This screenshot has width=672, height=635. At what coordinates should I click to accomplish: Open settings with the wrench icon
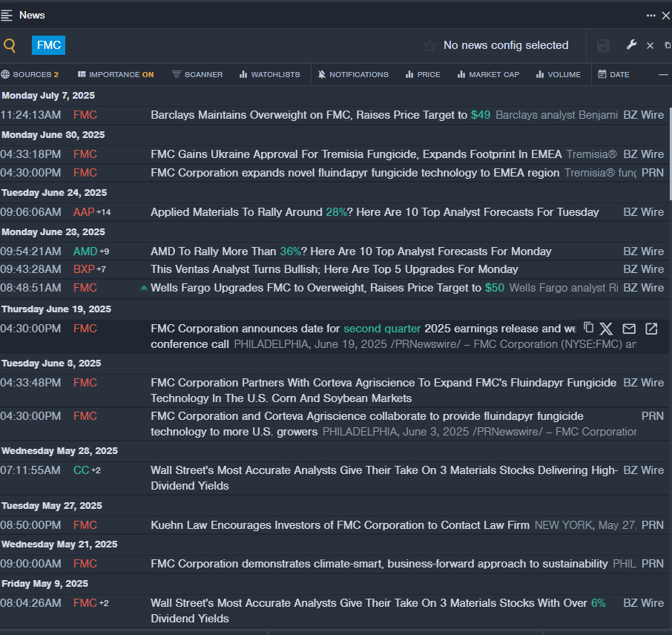pos(631,45)
